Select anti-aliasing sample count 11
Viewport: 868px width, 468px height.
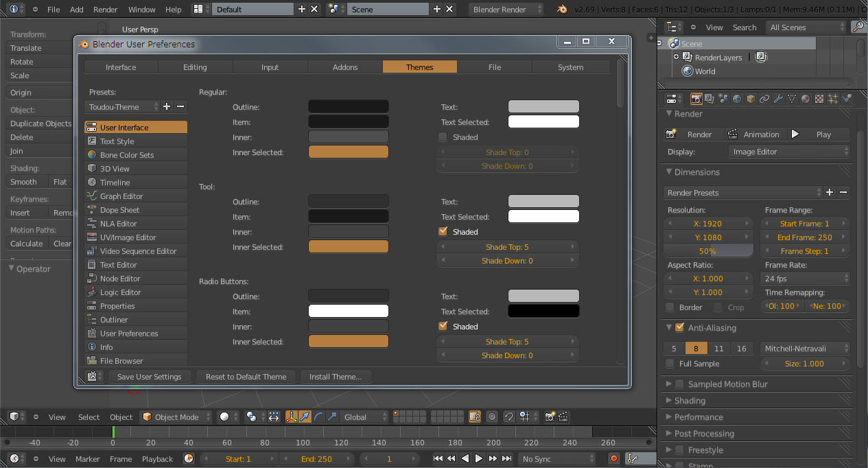pos(718,349)
